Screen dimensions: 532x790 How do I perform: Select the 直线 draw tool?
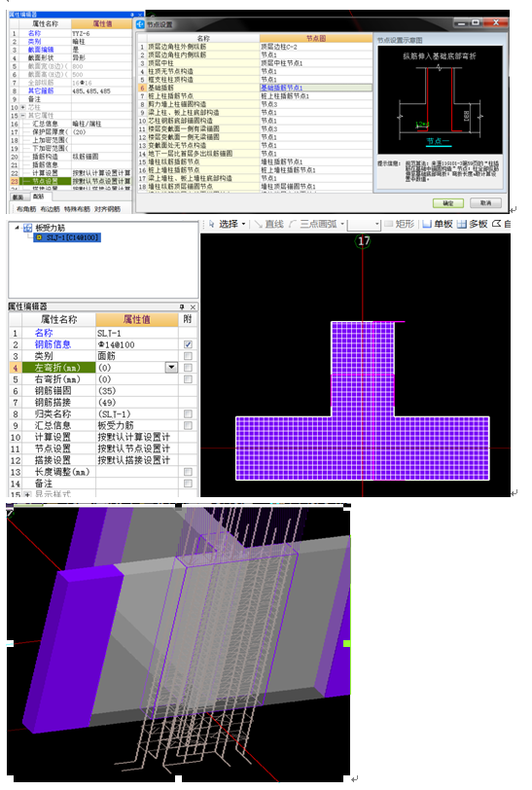click(269, 224)
